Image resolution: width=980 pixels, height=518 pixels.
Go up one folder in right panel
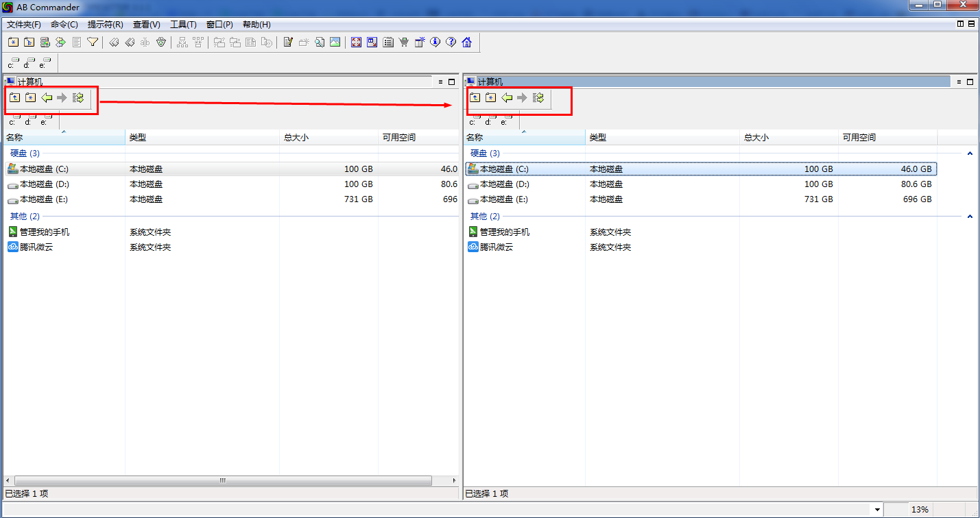[x=475, y=98]
